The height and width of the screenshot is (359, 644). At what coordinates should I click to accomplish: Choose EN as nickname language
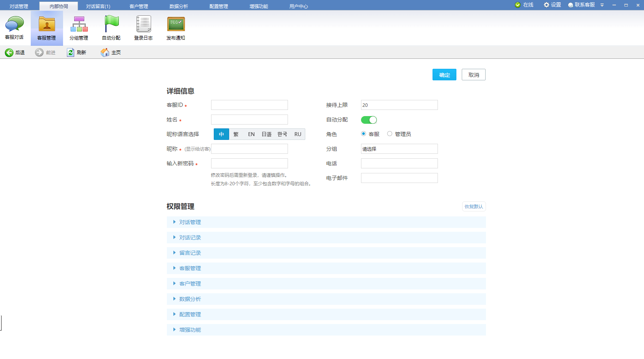pos(251,134)
